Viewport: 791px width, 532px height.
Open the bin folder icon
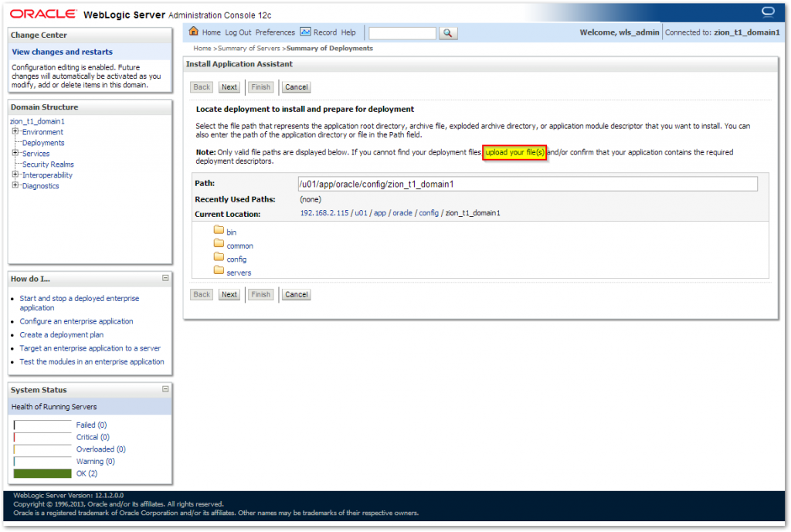(219, 231)
